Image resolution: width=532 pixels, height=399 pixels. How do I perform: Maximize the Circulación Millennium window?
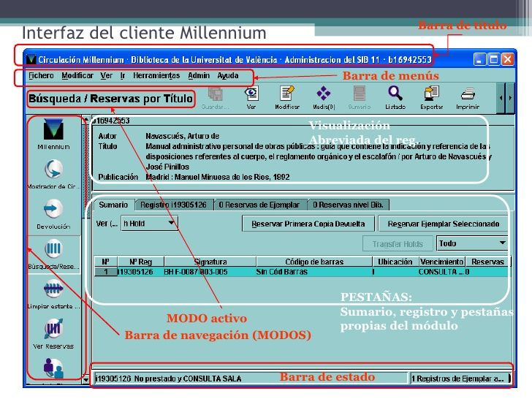[x=493, y=60]
